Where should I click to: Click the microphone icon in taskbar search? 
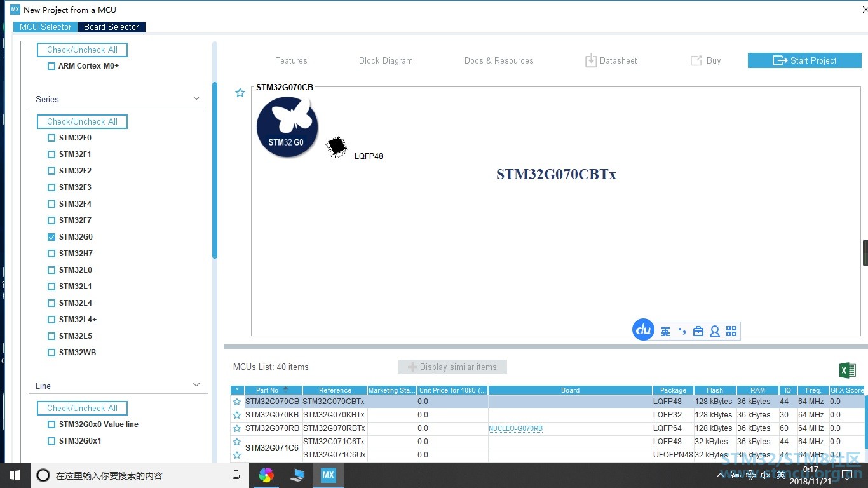pos(236,475)
